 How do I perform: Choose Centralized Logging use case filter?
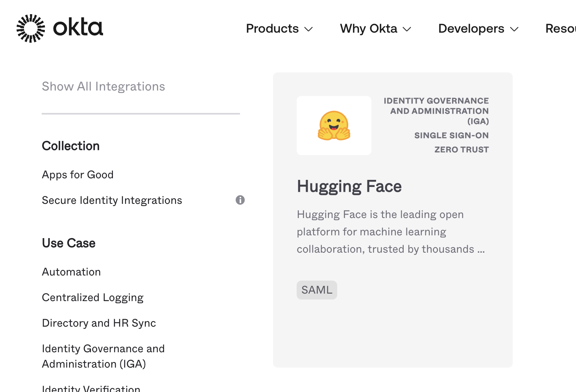[x=93, y=298]
